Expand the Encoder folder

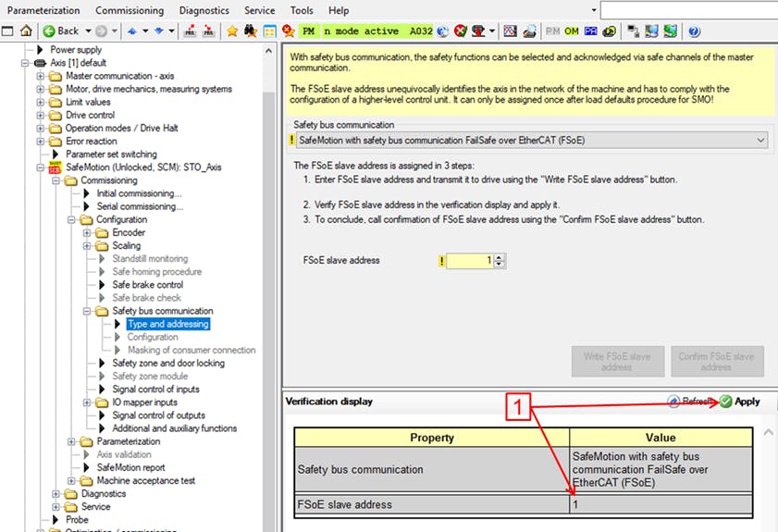click(87, 233)
